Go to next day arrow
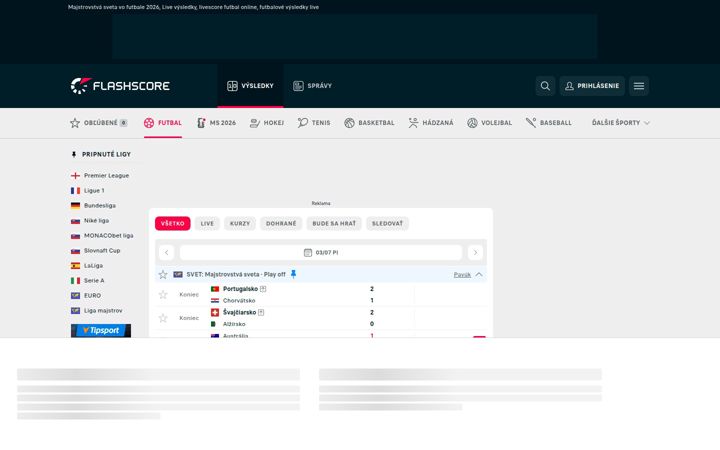 (x=475, y=253)
